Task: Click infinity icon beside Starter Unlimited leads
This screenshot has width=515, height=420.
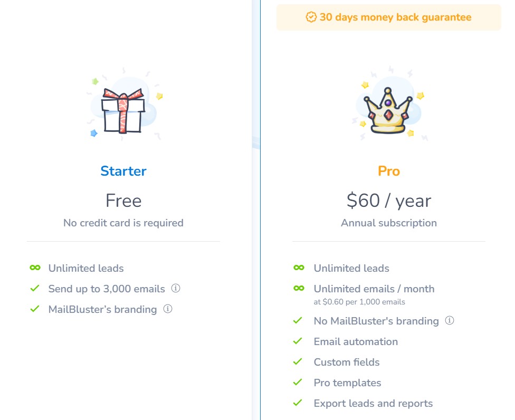Action: [35, 268]
